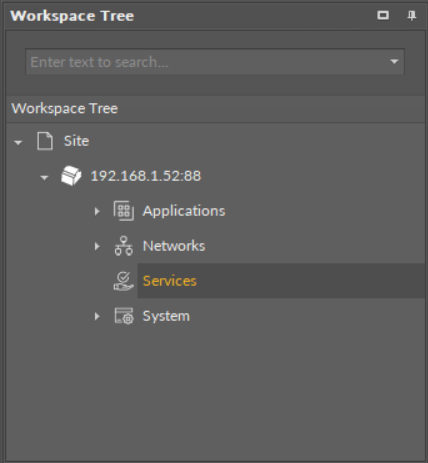Expand the System node
This screenshot has height=463, width=428.
tap(97, 316)
